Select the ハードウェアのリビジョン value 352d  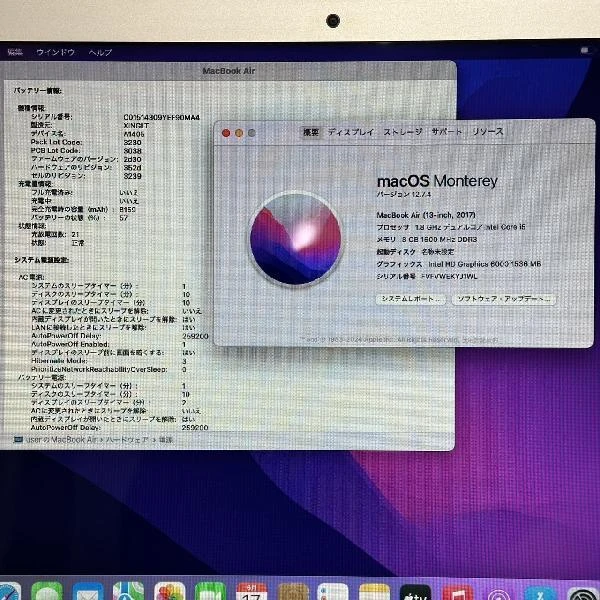click(132, 168)
